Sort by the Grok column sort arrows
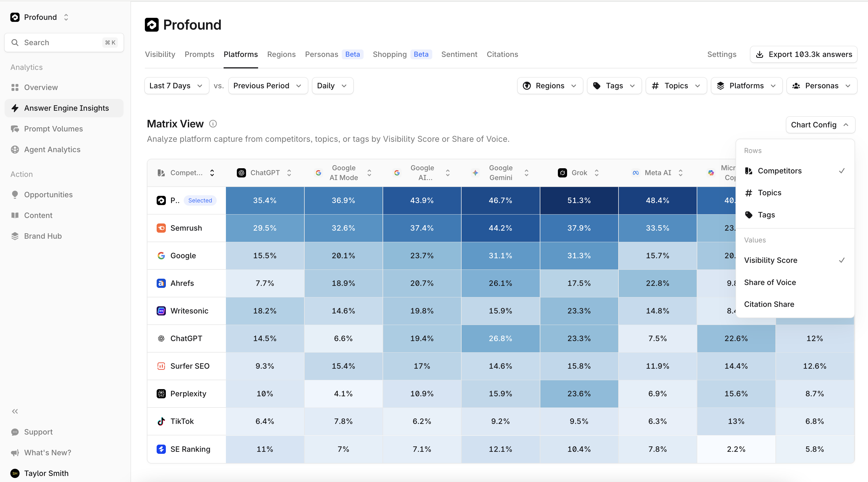Image resolution: width=868 pixels, height=482 pixels. 596,173
